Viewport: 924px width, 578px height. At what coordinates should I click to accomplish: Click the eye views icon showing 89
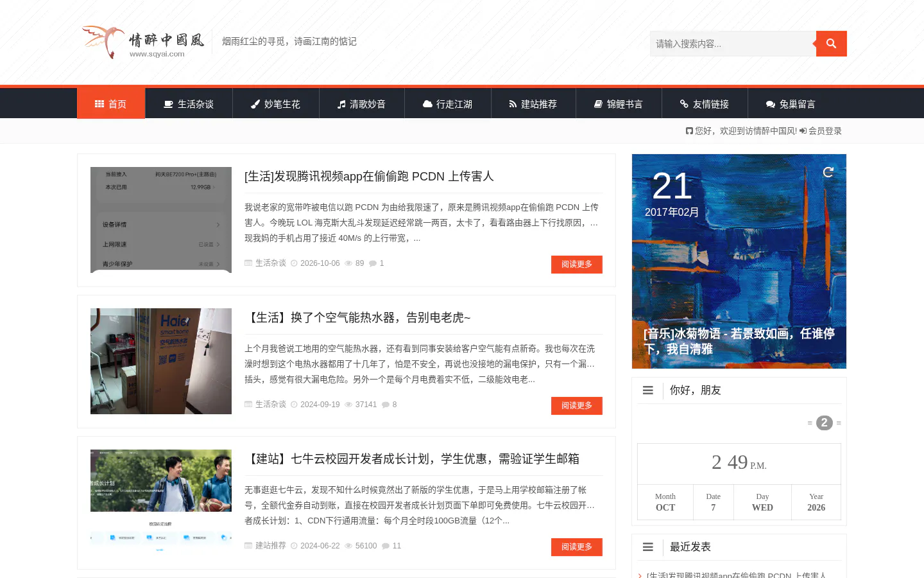(x=348, y=263)
